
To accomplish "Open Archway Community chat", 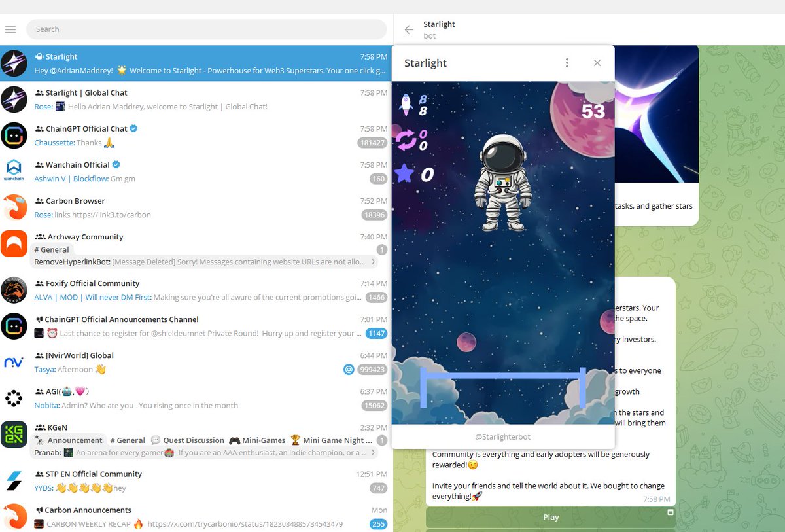I will coord(196,249).
